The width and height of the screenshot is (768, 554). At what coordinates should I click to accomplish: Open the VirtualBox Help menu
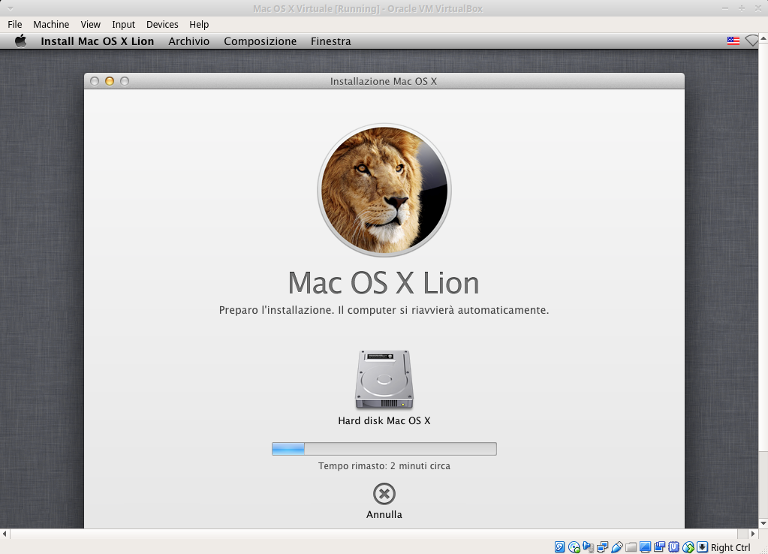199,24
